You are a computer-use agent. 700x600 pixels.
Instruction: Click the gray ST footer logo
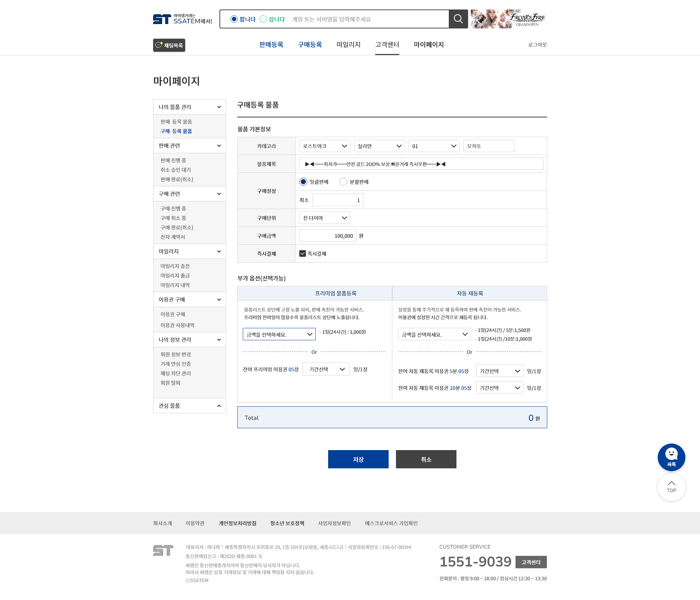[x=163, y=550]
